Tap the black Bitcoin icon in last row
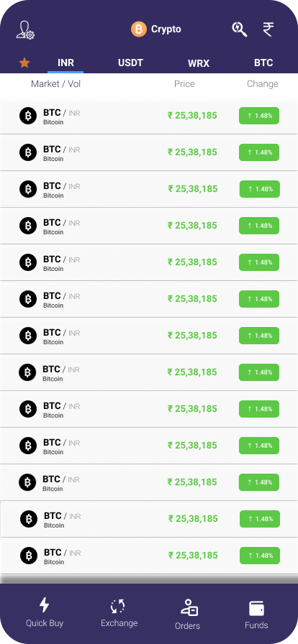Image resolution: width=298 pixels, height=644 pixels. pyautogui.click(x=29, y=556)
